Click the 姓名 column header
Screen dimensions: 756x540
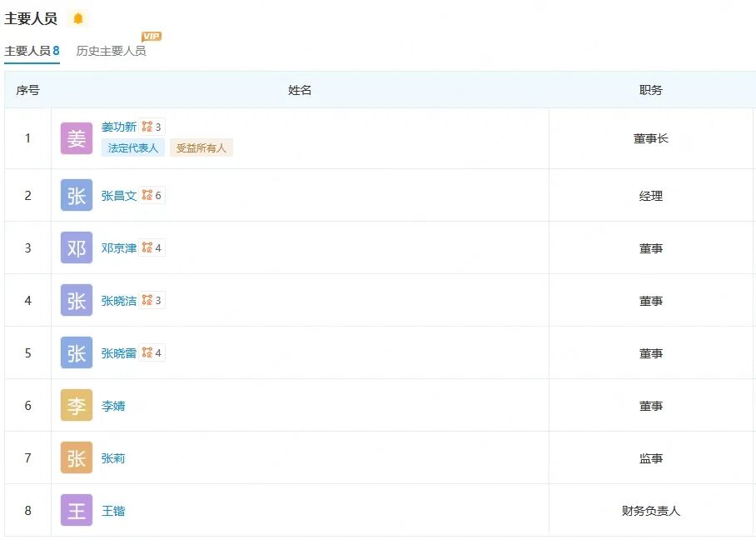300,90
